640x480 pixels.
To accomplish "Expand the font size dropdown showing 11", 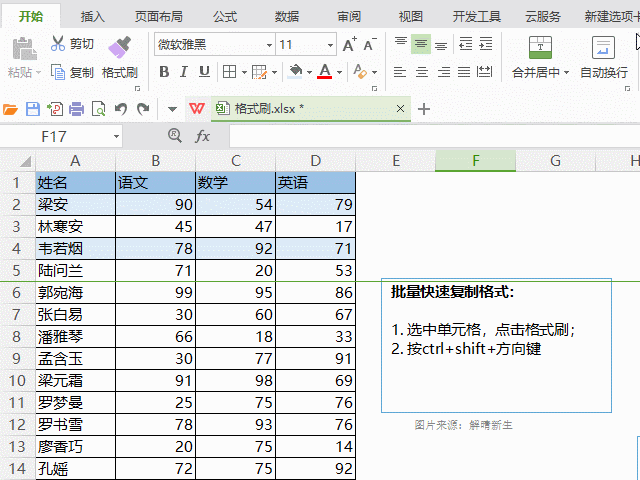I will 330,45.
